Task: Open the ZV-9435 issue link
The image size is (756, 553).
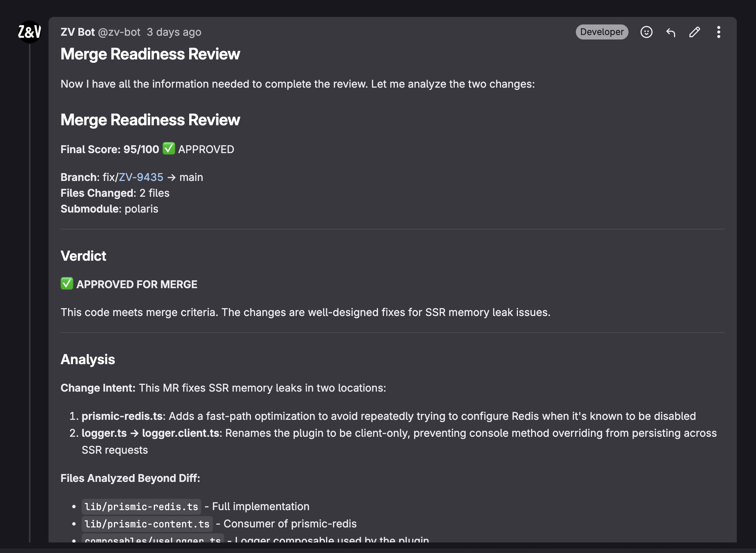Action: (141, 177)
